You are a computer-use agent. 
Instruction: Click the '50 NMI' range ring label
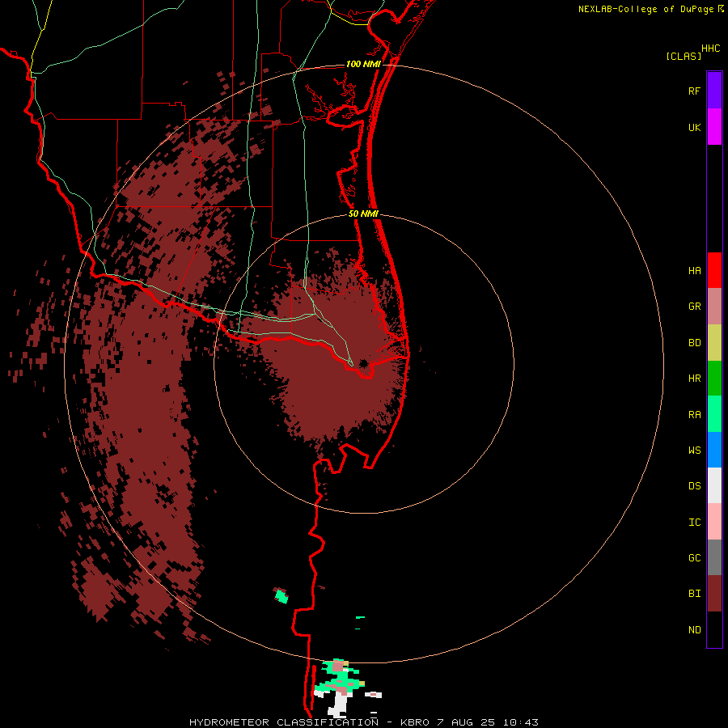[363, 214]
